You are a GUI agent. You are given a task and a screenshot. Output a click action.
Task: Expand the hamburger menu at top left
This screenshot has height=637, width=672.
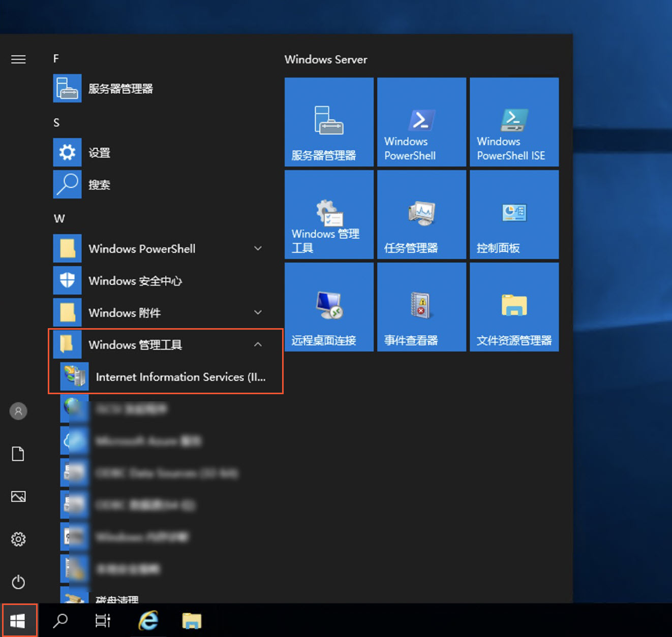point(18,59)
